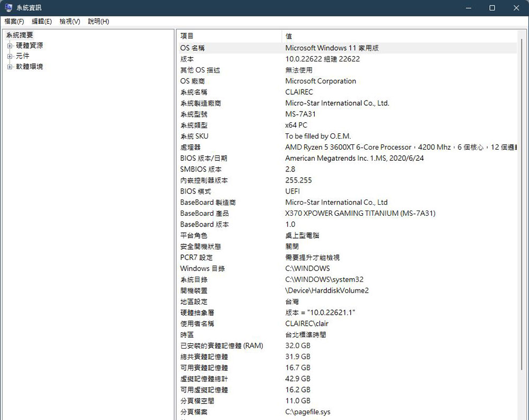The image size is (529, 420).
Task: Open the 檔案(F) menu
Action: (x=14, y=21)
